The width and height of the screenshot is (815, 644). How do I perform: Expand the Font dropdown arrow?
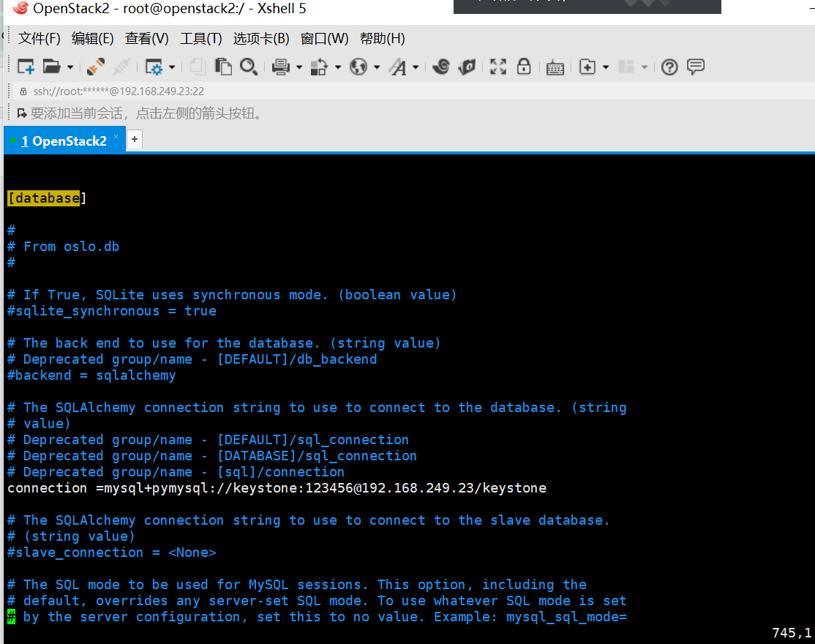[x=416, y=67]
